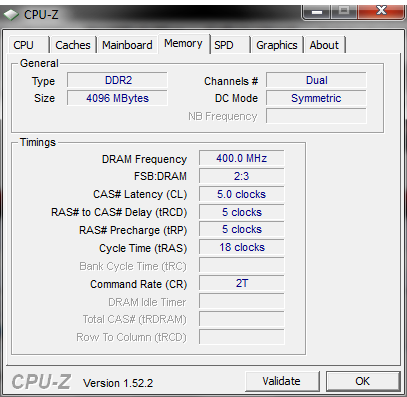Click the Size field showing 4096 MBytes
The height and width of the screenshot is (397, 407).
tap(117, 98)
